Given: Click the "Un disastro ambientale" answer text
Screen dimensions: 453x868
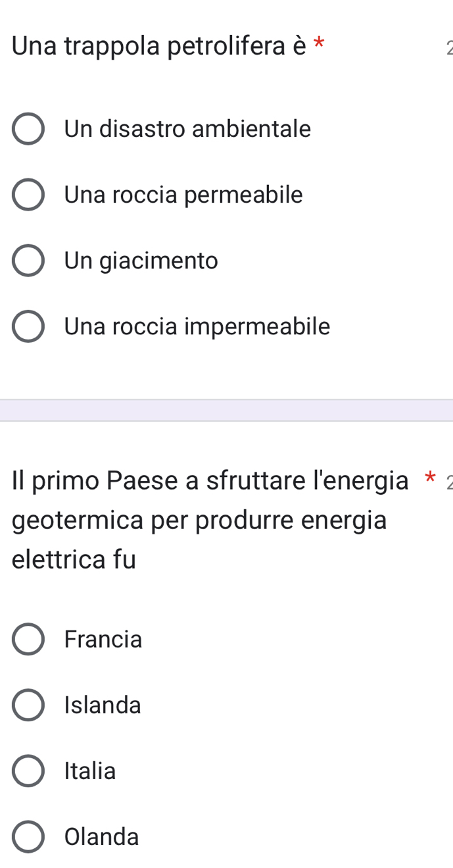Looking at the screenshot, I should (187, 129).
